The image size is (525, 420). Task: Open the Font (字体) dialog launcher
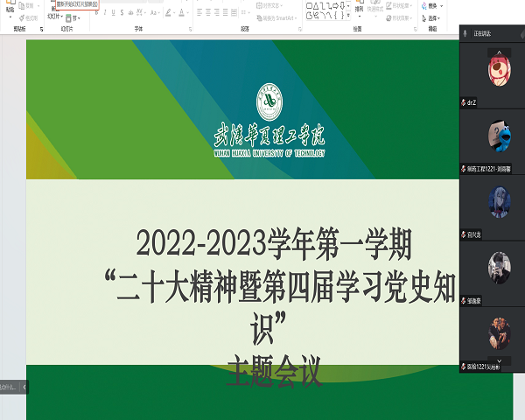190,29
